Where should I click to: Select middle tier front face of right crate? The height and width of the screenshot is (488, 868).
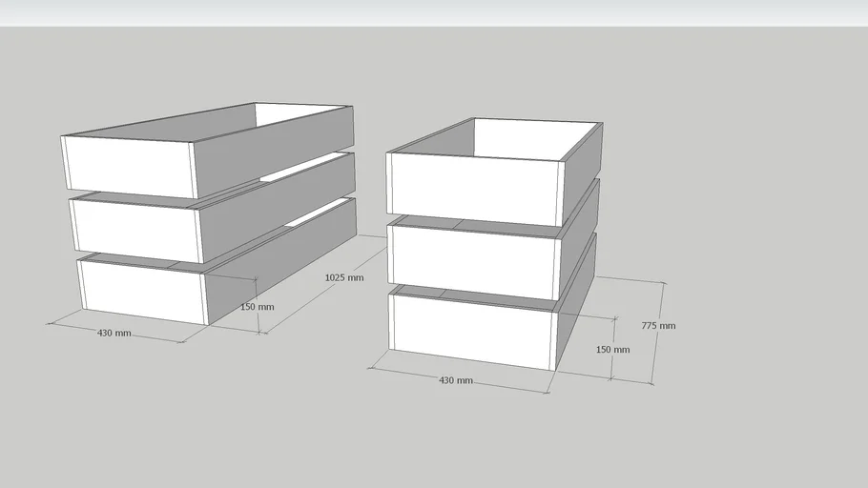point(474,256)
